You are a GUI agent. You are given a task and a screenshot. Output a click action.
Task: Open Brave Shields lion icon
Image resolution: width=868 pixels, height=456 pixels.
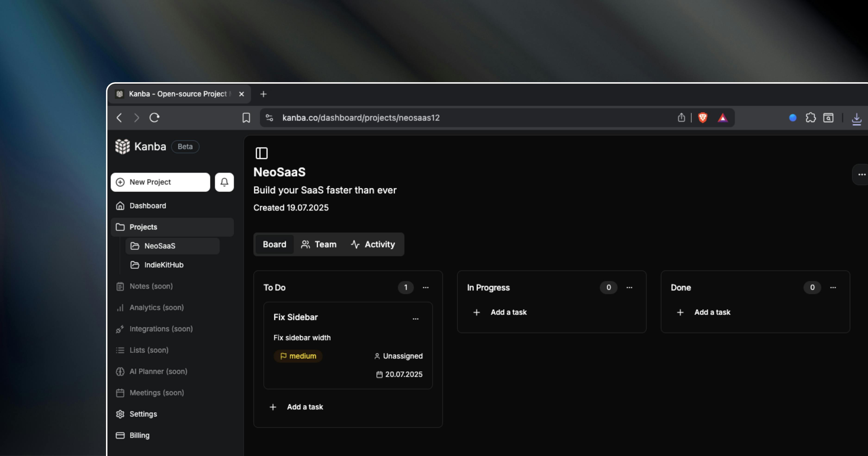click(703, 118)
